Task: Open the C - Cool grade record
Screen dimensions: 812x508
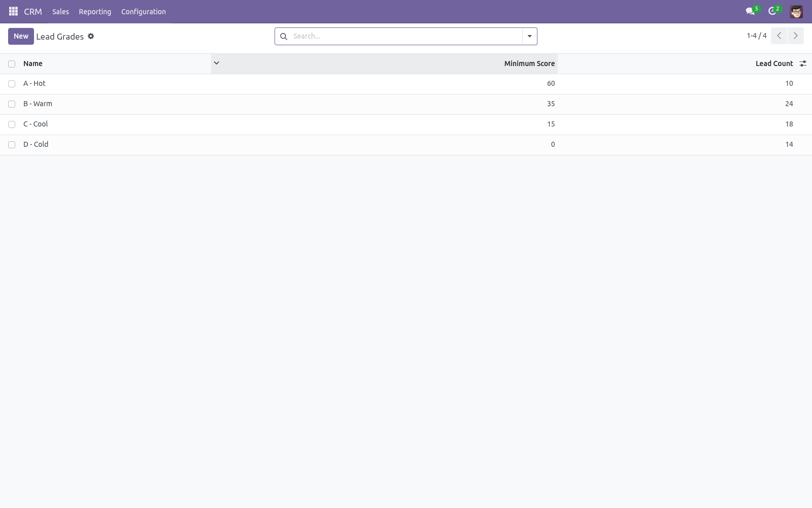Action: click(x=36, y=124)
